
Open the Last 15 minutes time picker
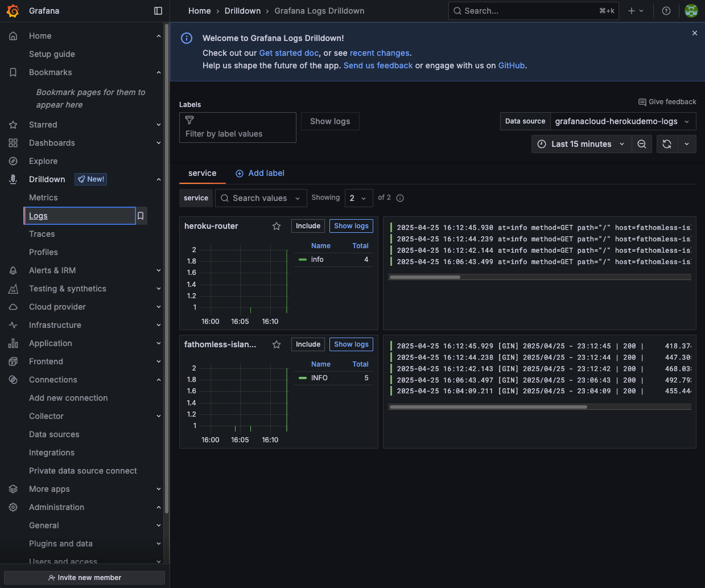581,144
